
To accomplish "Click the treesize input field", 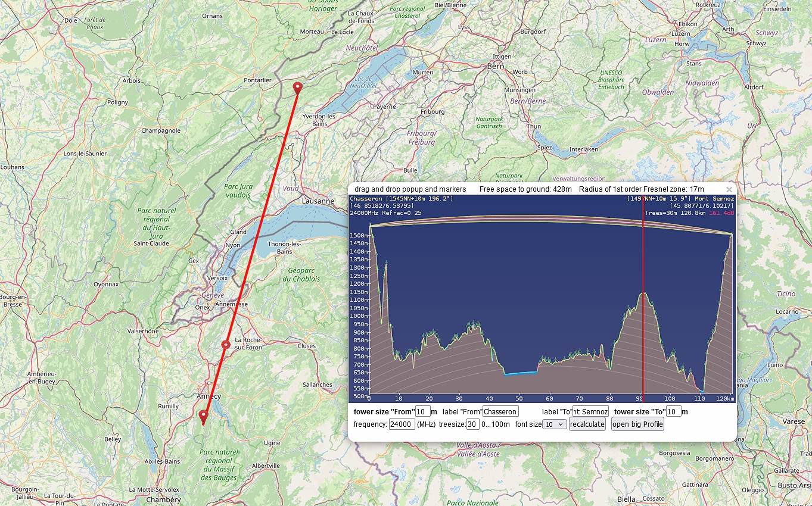I will [472, 424].
